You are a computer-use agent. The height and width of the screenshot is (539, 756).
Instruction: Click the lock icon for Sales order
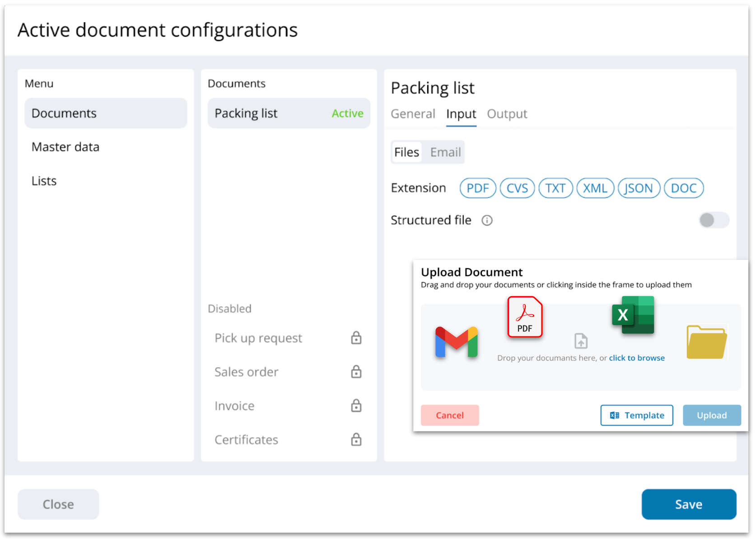(356, 372)
